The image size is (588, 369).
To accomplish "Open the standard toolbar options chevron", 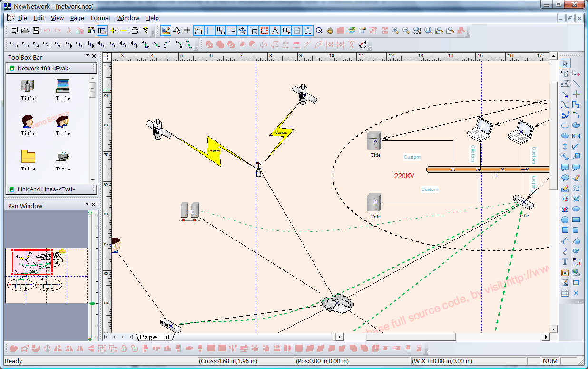I will (x=152, y=34).
